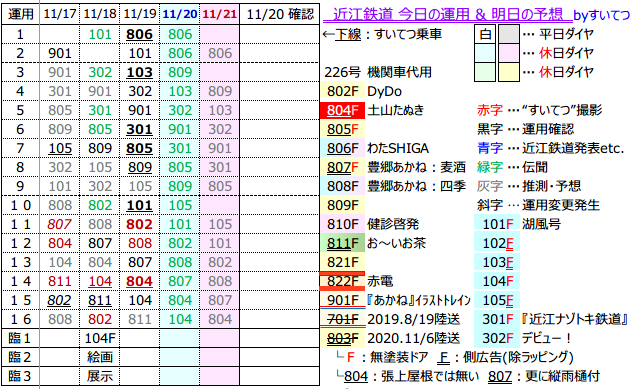Select the 運用 header cell
Screen dimensions: 634x389
(x=20, y=15)
